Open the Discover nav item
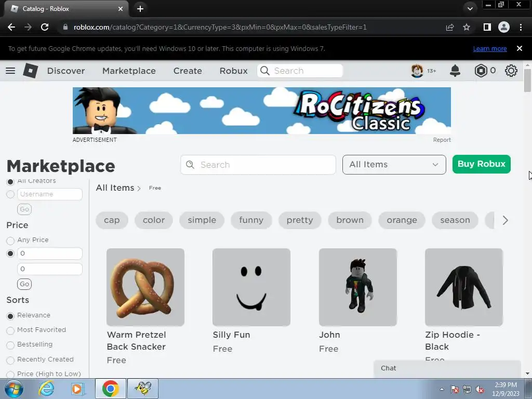The height and width of the screenshot is (399, 532). point(66,71)
